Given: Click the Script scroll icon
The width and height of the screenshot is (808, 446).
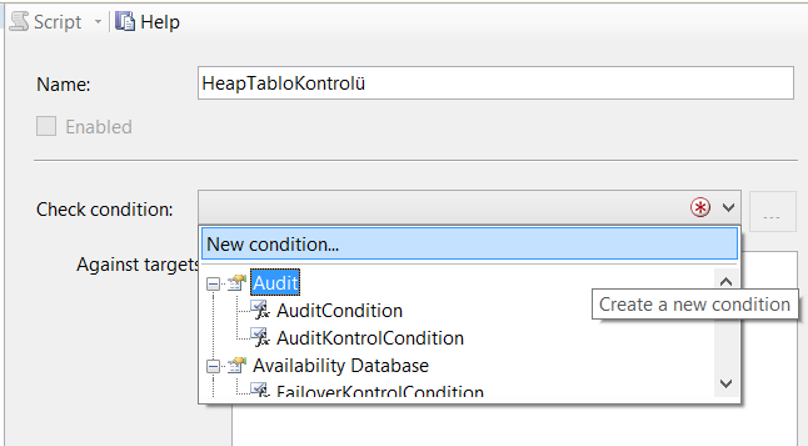Looking at the screenshot, I should tap(20, 22).
